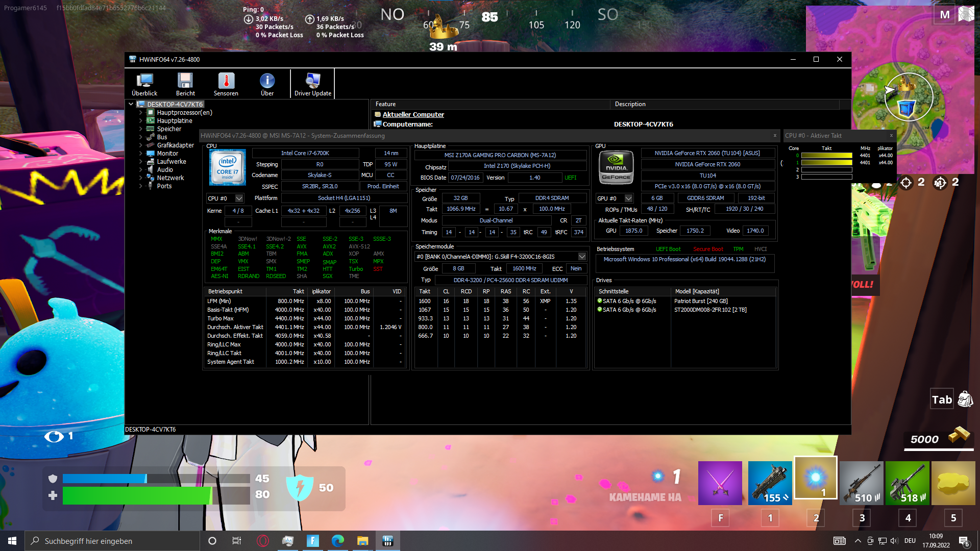Expand the Monitor node
980x551 pixels.
tap(141, 154)
